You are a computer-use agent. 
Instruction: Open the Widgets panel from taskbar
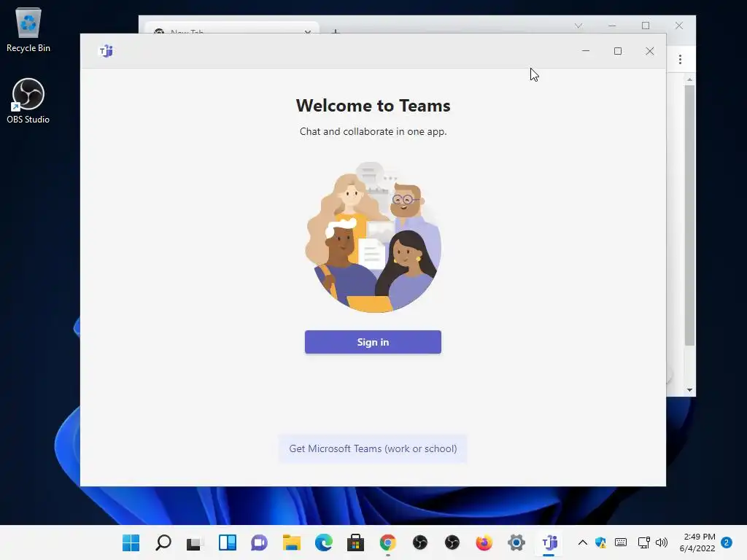click(x=228, y=542)
